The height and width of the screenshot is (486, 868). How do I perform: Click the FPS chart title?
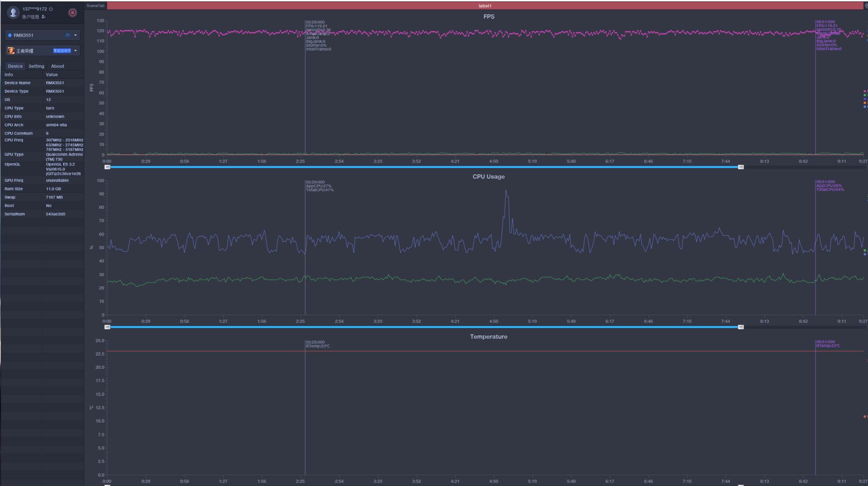489,17
